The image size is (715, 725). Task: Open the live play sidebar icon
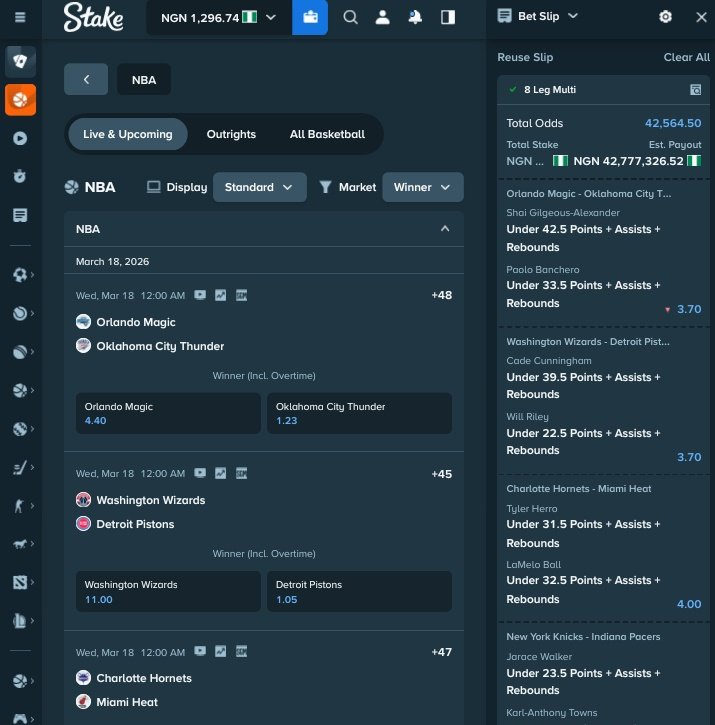[x=20, y=138]
